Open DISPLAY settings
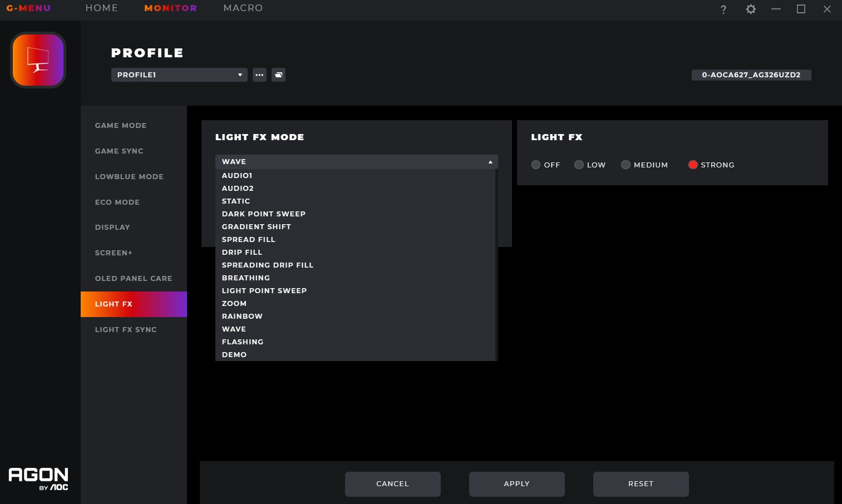The width and height of the screenshot is (842, 504). point(134,228)
